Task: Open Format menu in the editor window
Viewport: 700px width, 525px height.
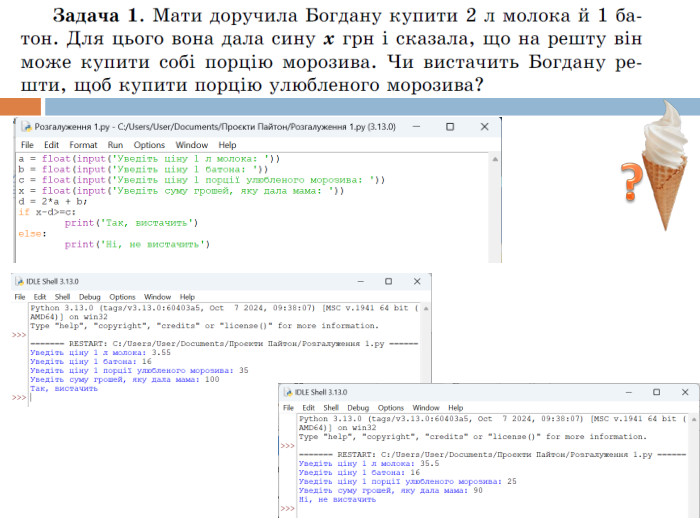Action: (x=83, y=145)
